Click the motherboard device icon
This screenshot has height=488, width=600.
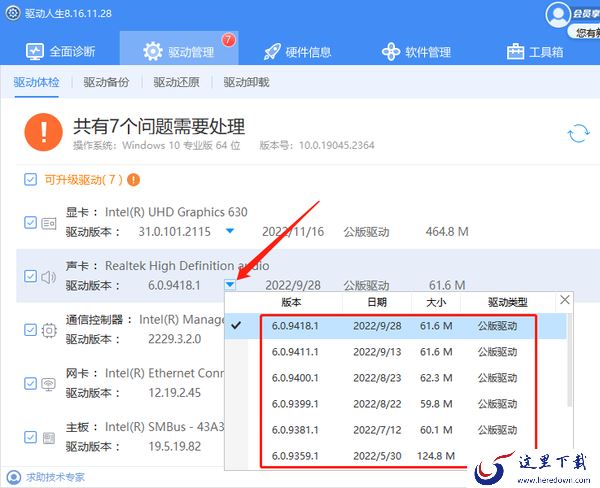click(x=49, y=438)
